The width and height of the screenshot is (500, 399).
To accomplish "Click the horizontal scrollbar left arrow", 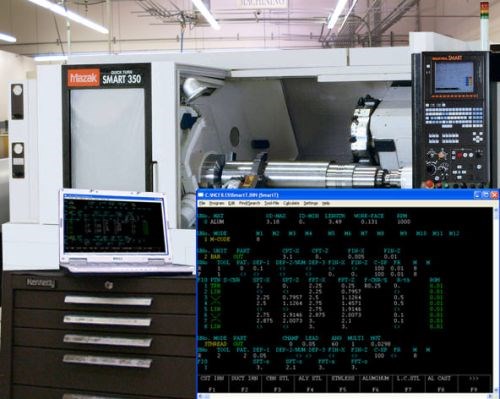I will [x=200, y=396].
